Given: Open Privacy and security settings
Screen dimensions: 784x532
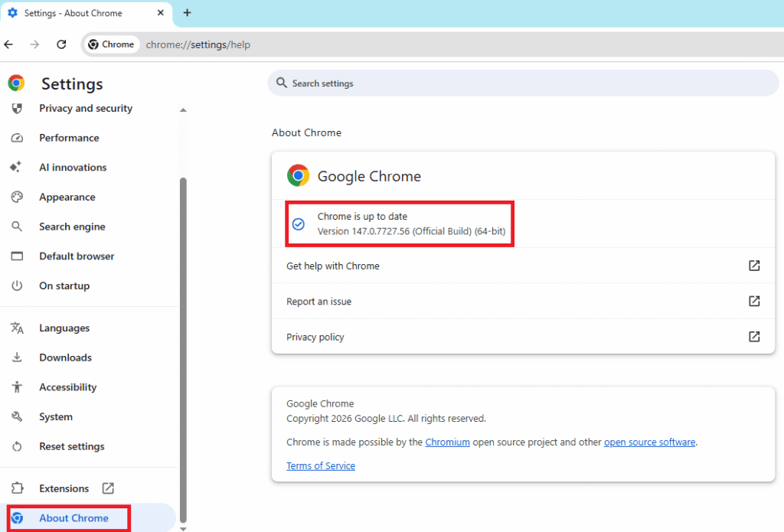Looking at the screenshot, I should point(86,108).
